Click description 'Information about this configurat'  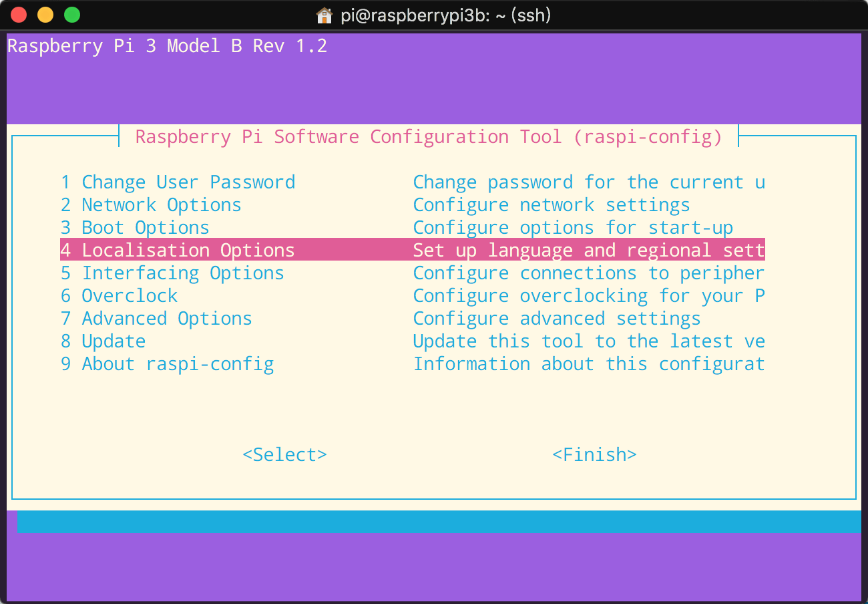click(x=589, y=364)
